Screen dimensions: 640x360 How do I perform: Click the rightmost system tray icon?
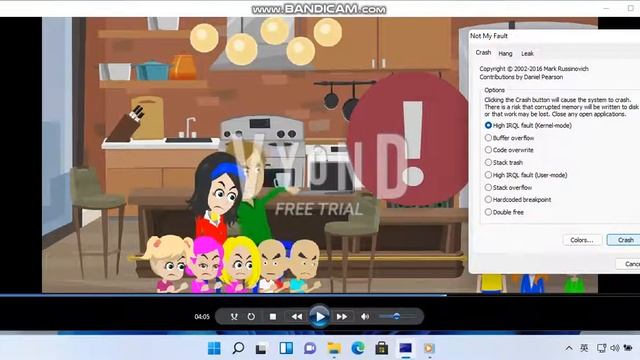(x=628, y=348)
